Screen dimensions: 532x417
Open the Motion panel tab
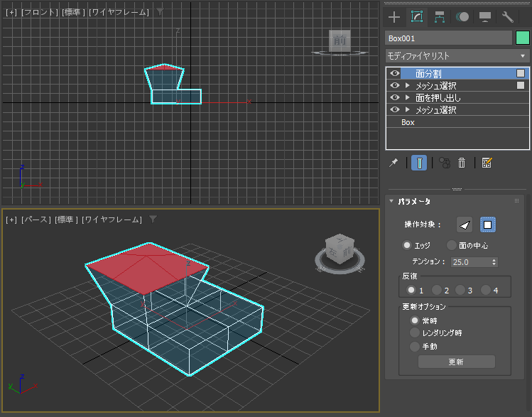(462, 17)
